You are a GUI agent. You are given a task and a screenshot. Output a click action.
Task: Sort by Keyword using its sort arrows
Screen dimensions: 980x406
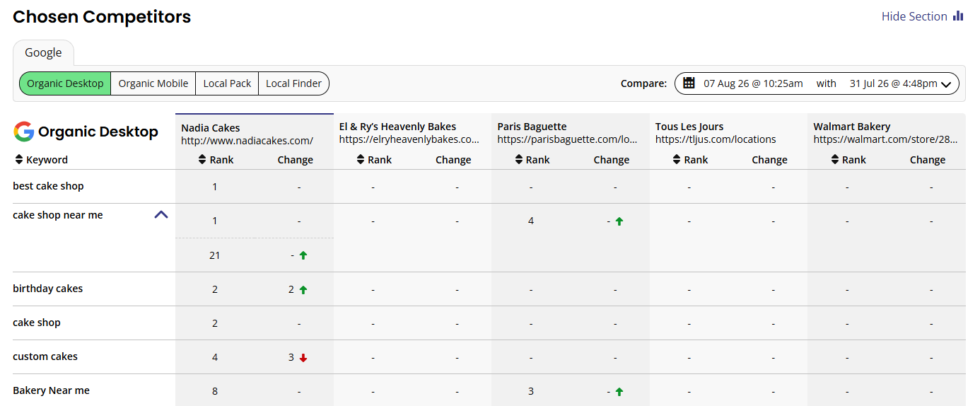[x=19, y=160]
